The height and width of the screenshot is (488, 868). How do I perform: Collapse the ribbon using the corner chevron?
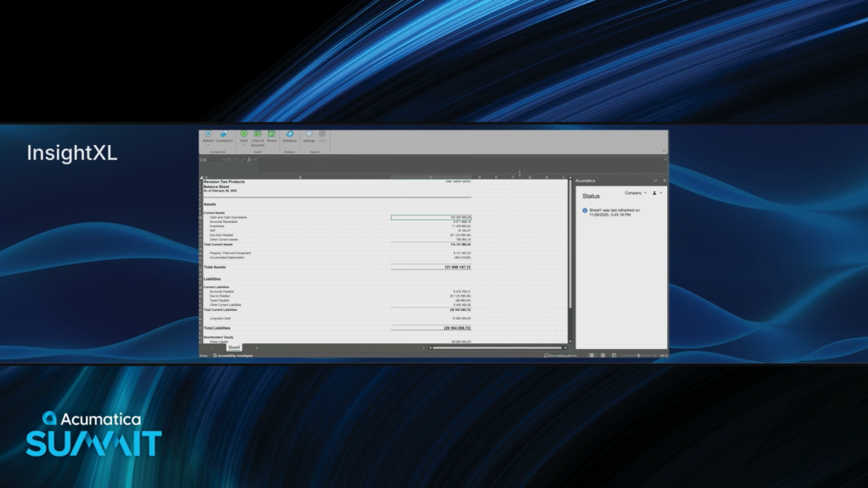(x=664, y=151)
